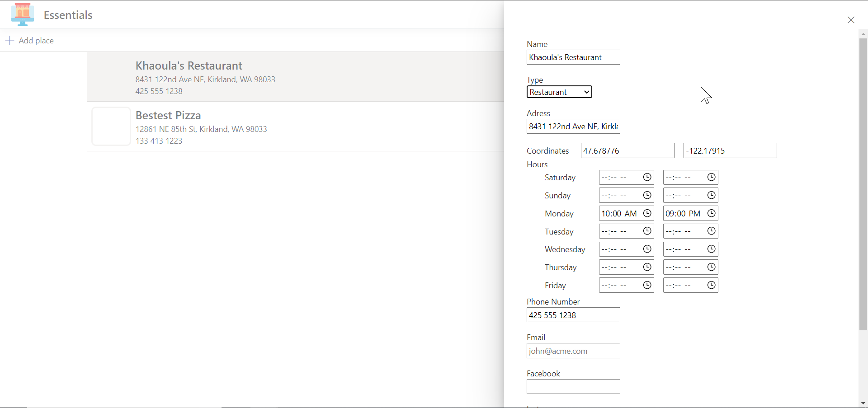Open Thursday opening time clock picker
This screenshot has width=868, height=408.
[x=647, y=267]
